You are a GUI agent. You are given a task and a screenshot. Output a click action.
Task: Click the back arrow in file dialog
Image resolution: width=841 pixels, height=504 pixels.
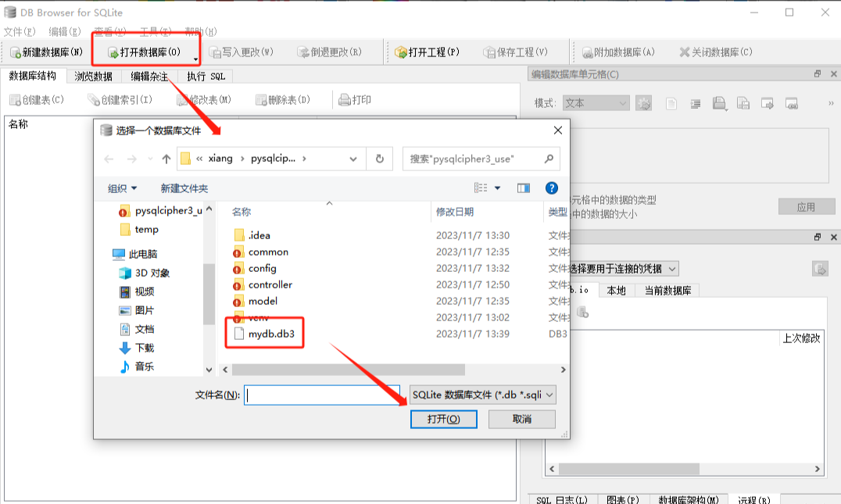[x=109, y=159]
